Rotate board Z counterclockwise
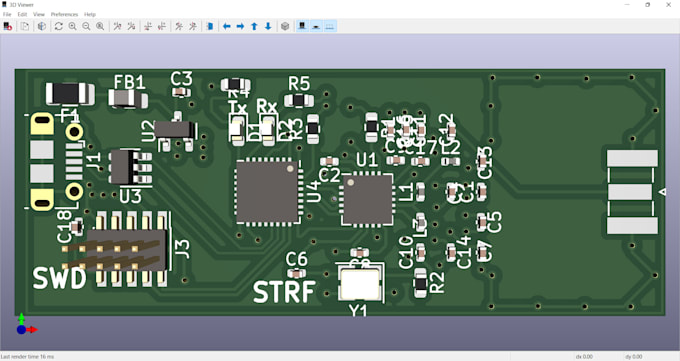 point(193,26)
